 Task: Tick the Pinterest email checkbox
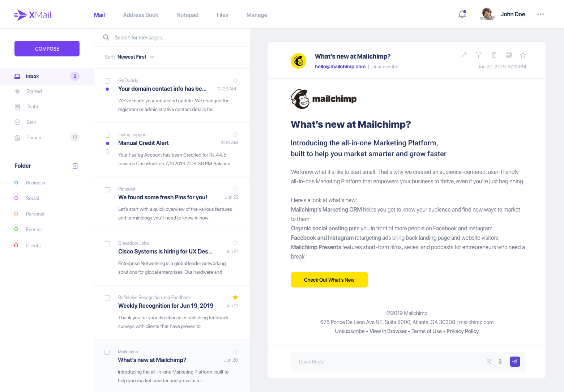[107, 190]
